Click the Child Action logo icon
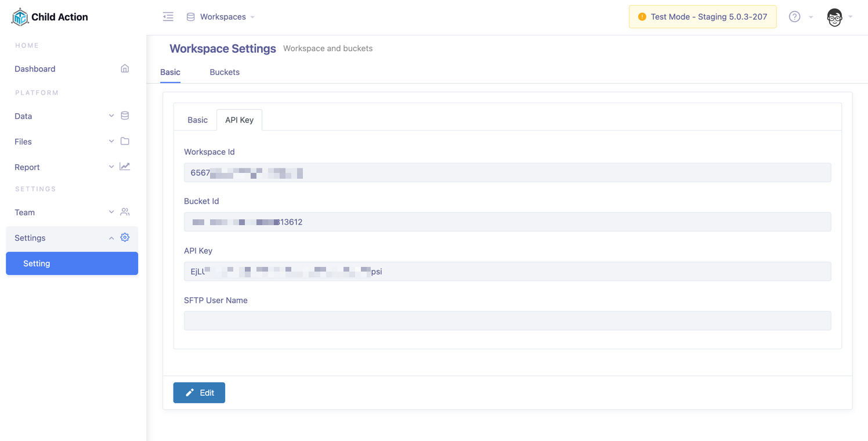 (x=20, y=17)
